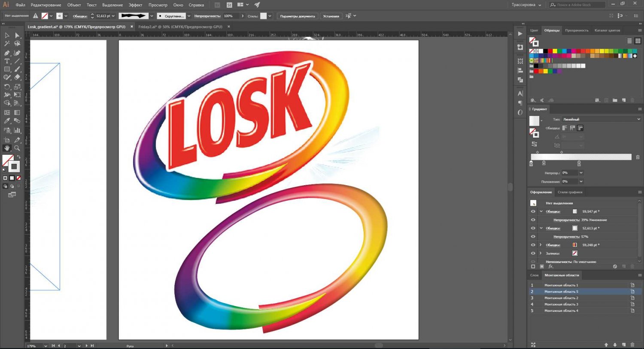Toggle visibility of Заливка fill row
The height and width of the screenshot is (349, 644).
coord(533,253)
